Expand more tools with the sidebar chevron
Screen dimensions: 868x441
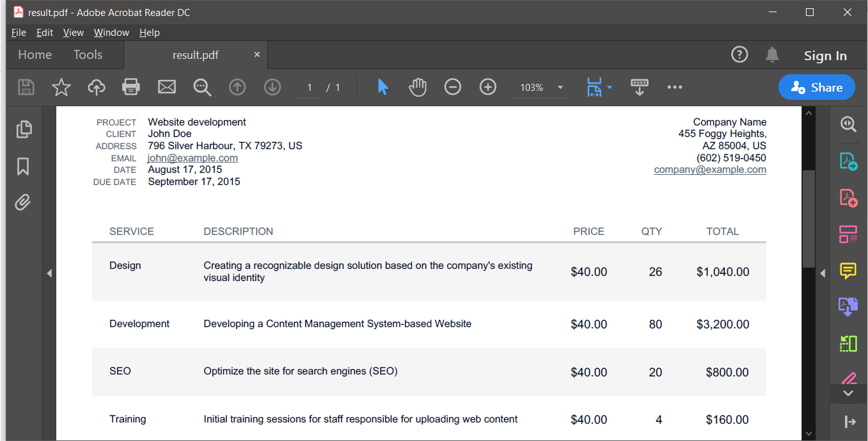848,394
